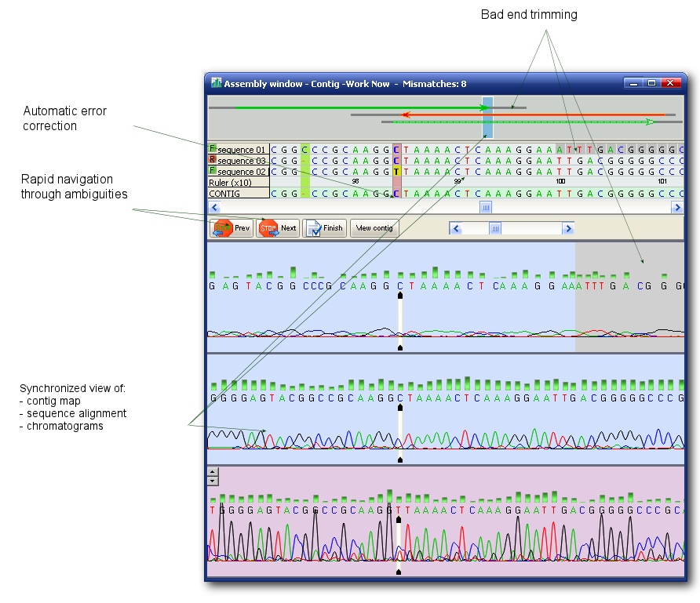This screenshot has width=700, height=603.
Task: Click the highlighted yellow T mismatch in sequence 02
Action: 396,172
